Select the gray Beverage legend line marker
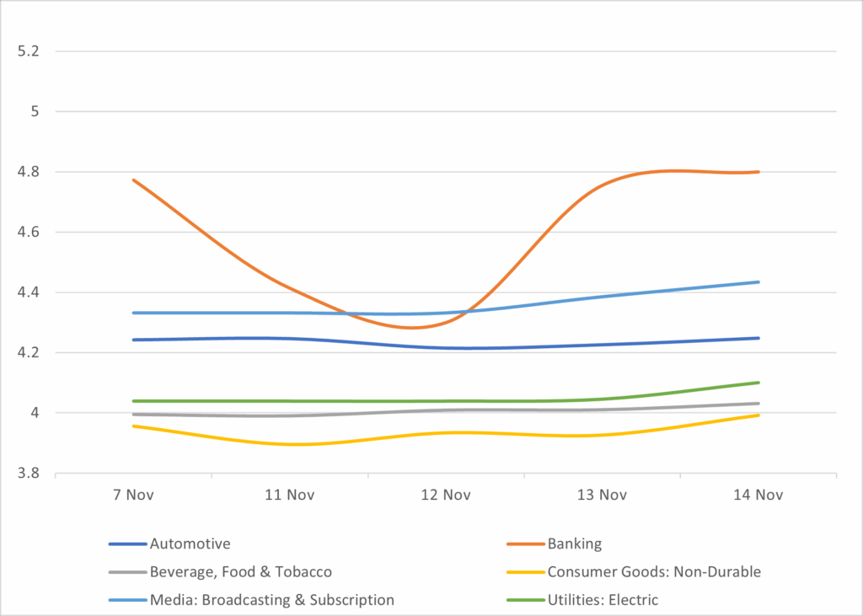The image size is (863, 616). (127, 573)
